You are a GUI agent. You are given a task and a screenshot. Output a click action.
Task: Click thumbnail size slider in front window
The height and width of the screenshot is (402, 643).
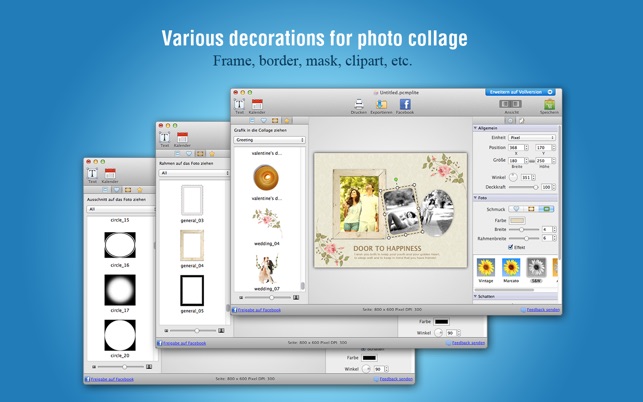tap(269, 297)
